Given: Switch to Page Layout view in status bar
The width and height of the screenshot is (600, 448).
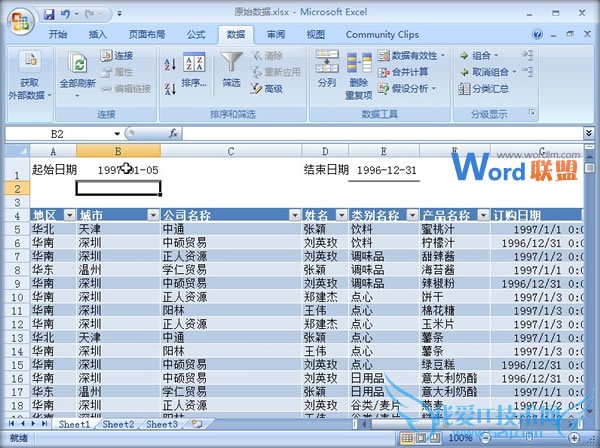Looking at the screenshot, I should (x=421, y=438).
